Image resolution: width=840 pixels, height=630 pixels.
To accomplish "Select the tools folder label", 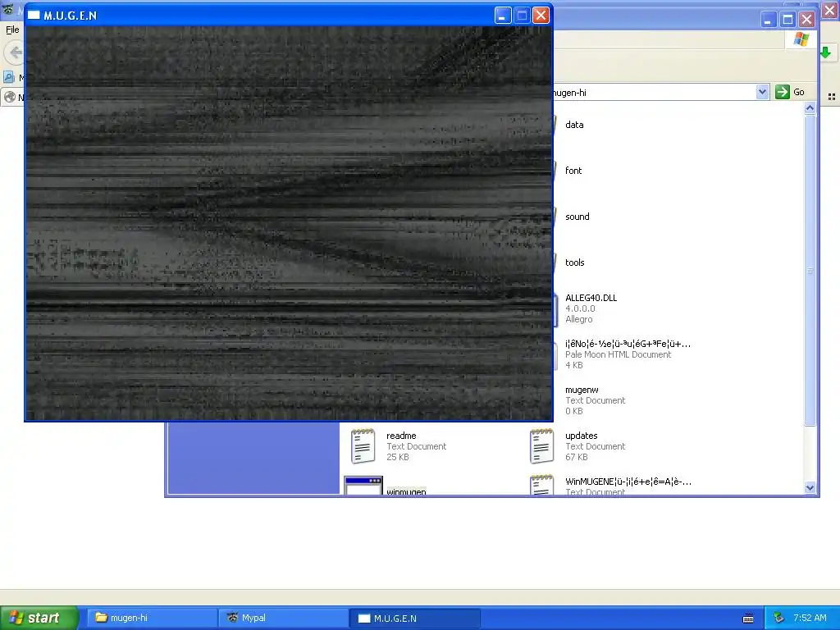I will [574, 262].
